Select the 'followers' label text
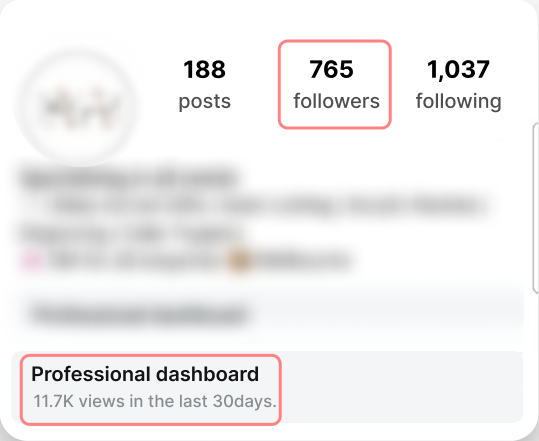539x441 pixels. pyautogui.click(x=337, y=101)
